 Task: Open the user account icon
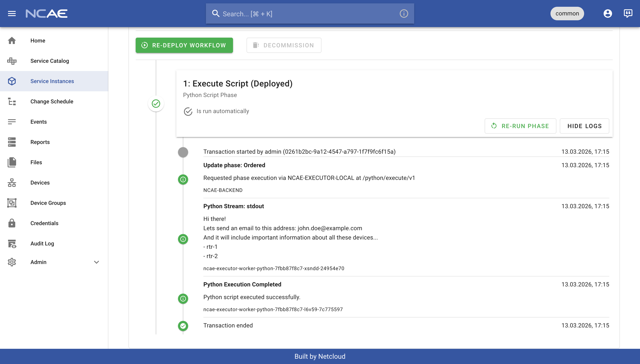pos(607,14)
